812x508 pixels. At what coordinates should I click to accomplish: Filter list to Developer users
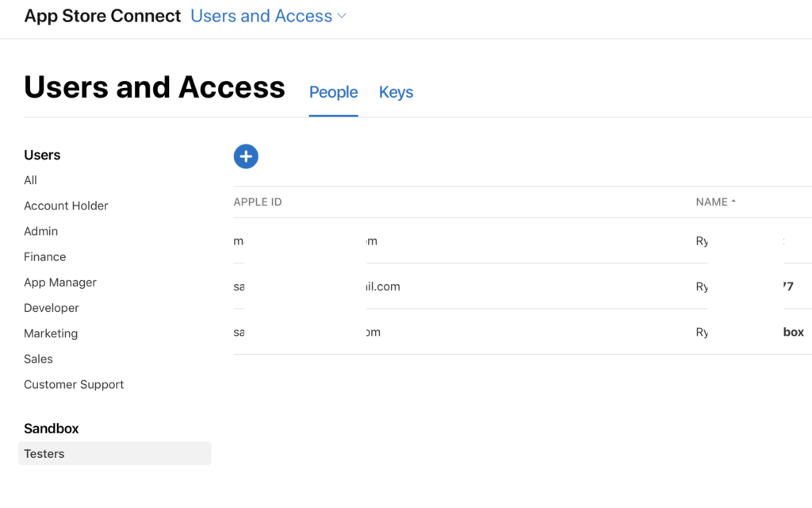click(52, 308)
